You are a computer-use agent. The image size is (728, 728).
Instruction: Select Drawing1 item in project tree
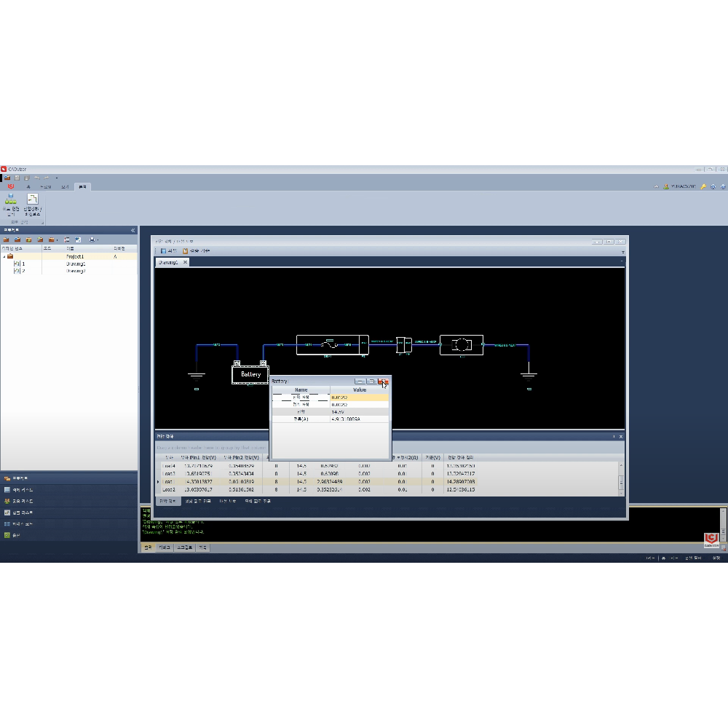(x=76, y=264)
